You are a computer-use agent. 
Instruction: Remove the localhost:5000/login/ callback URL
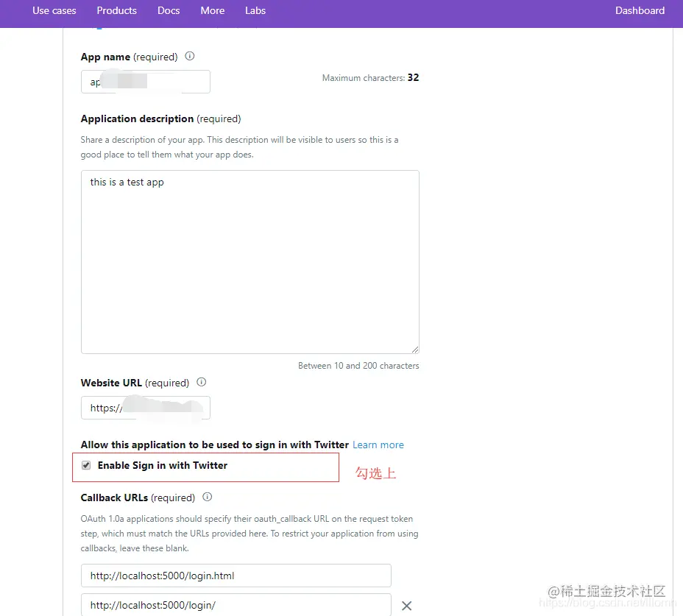[x=406, y=606]
